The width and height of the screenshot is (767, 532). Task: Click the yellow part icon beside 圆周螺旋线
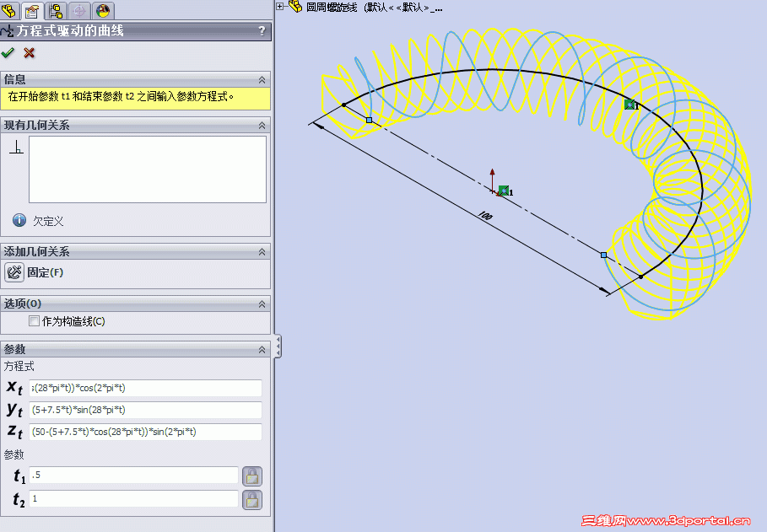click(x=294, y=7)
